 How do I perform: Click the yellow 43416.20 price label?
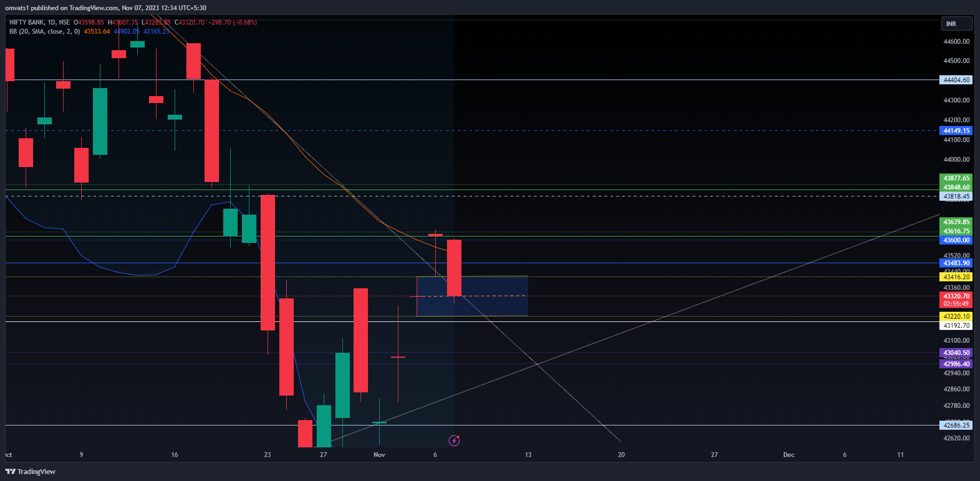pyautogui.click(x=956, y=277)
